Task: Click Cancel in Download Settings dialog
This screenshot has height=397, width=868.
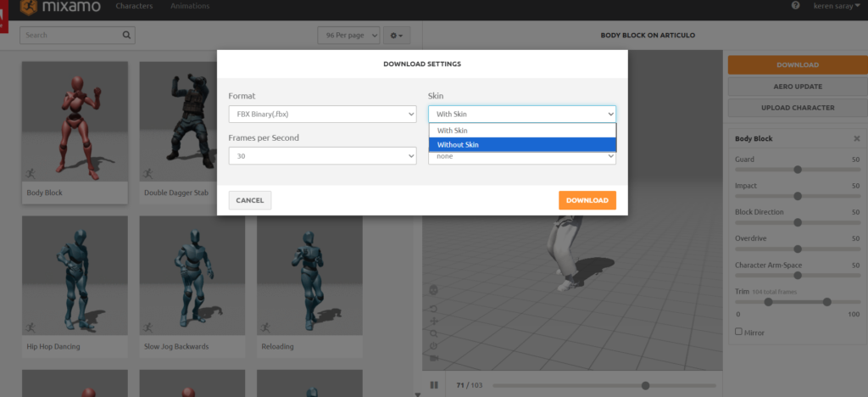Action: (x=250, y=200)
